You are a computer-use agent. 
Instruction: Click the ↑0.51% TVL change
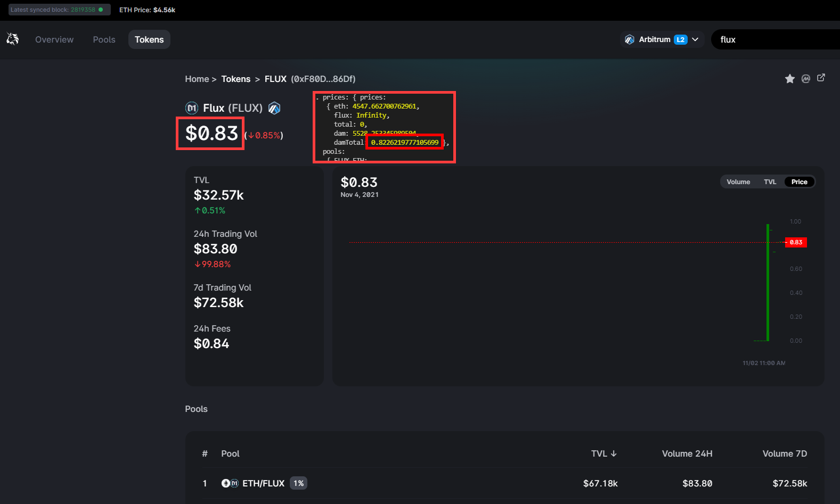point(210,211)
